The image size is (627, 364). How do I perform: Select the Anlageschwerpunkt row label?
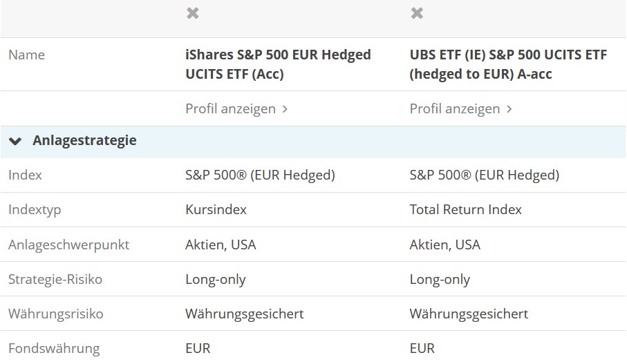68,245
